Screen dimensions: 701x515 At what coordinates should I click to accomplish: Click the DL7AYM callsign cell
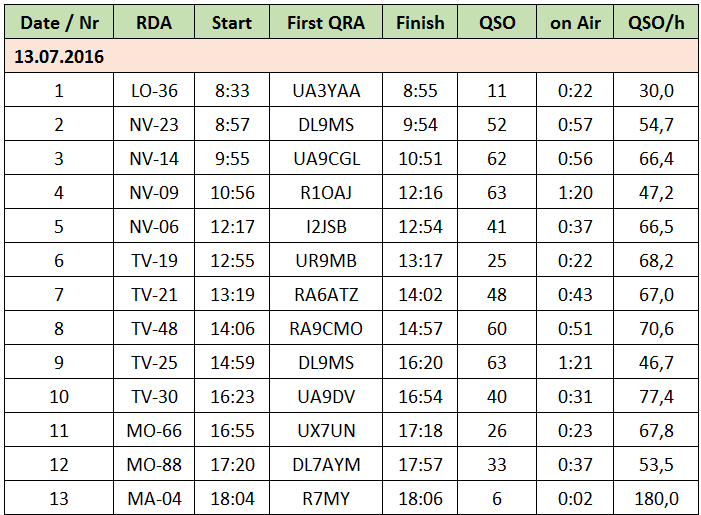click(326, 464)
